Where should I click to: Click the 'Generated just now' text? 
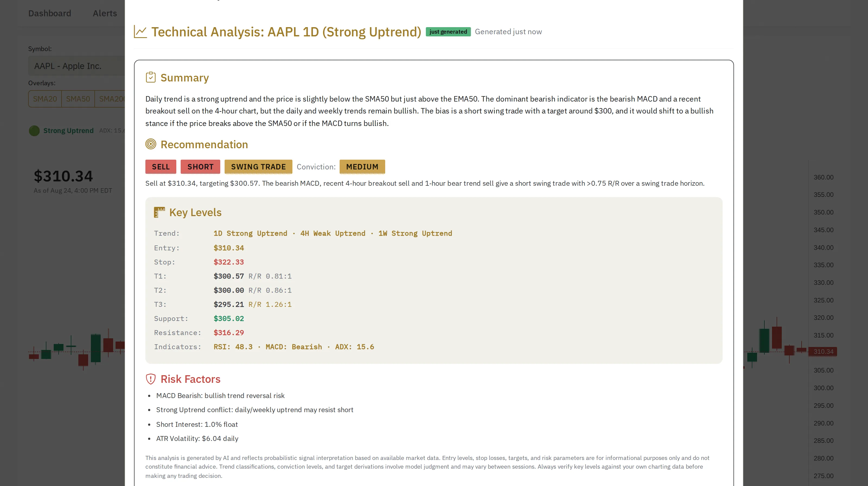point(509,32)
